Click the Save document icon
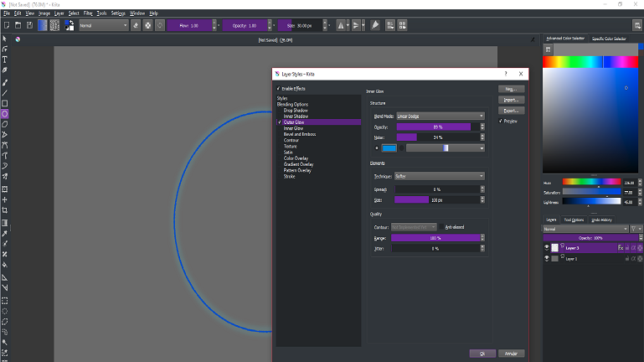The height and width of the screenshot is (362, 644). pos(29,26)
